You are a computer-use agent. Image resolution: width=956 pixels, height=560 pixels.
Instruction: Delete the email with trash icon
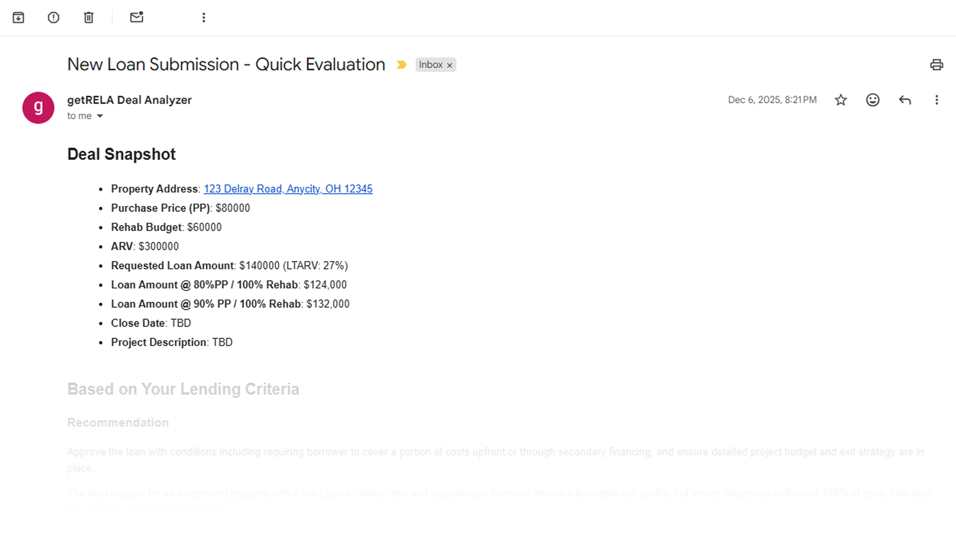(89, 18)
